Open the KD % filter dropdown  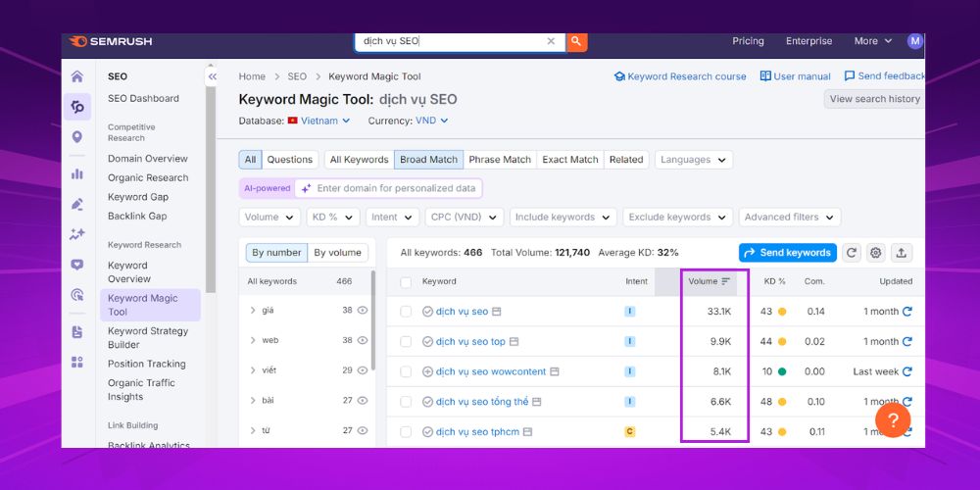click(x=333, y=217)
